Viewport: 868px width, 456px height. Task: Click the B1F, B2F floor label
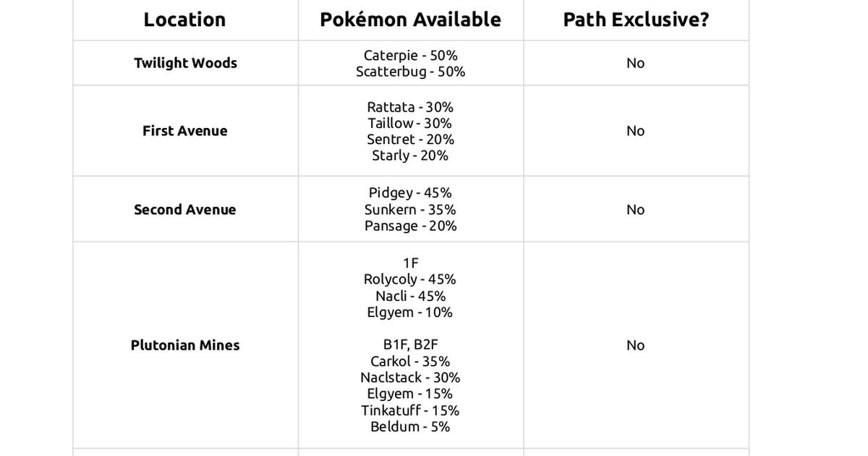[x=410, y=345]
